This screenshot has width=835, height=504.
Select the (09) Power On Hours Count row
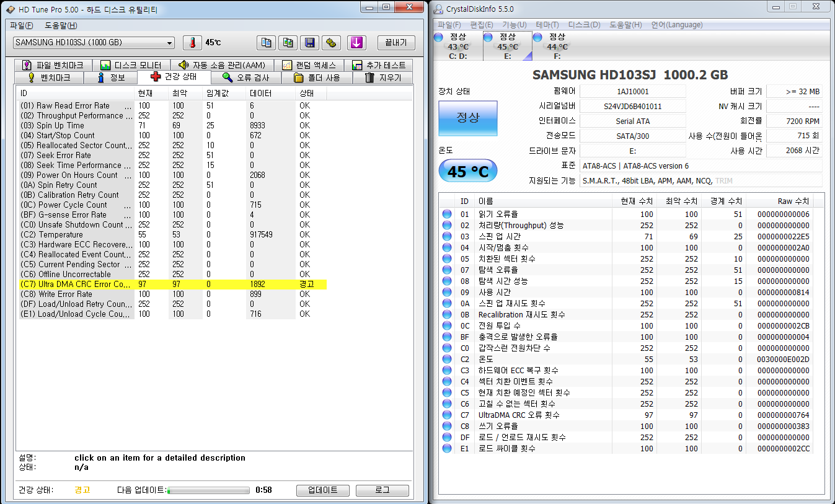pos(172,175)
